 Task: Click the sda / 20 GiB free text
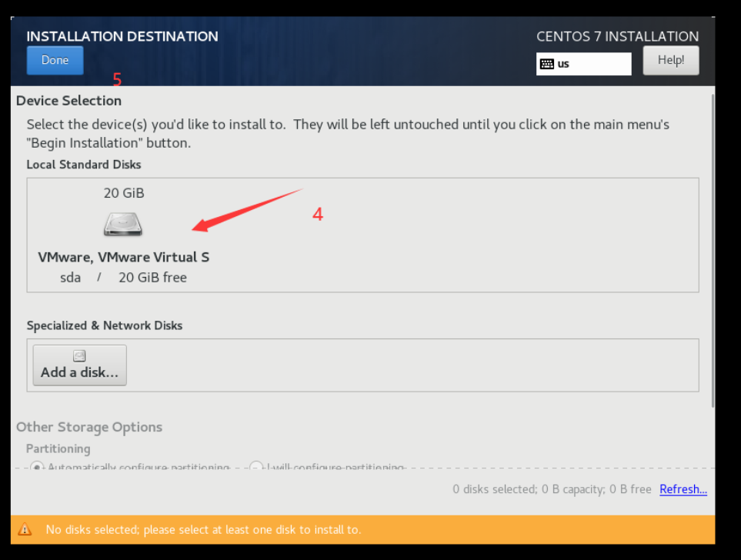click(123, 278)
